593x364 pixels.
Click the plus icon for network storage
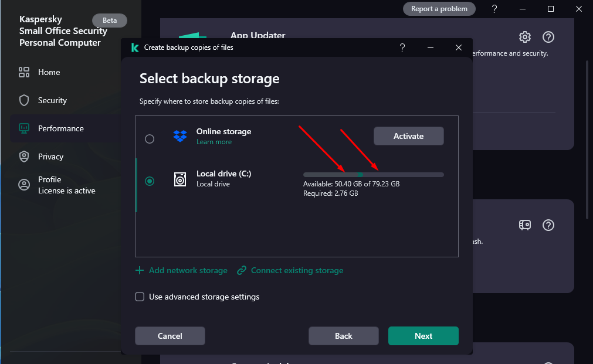(x=140, y=270)
